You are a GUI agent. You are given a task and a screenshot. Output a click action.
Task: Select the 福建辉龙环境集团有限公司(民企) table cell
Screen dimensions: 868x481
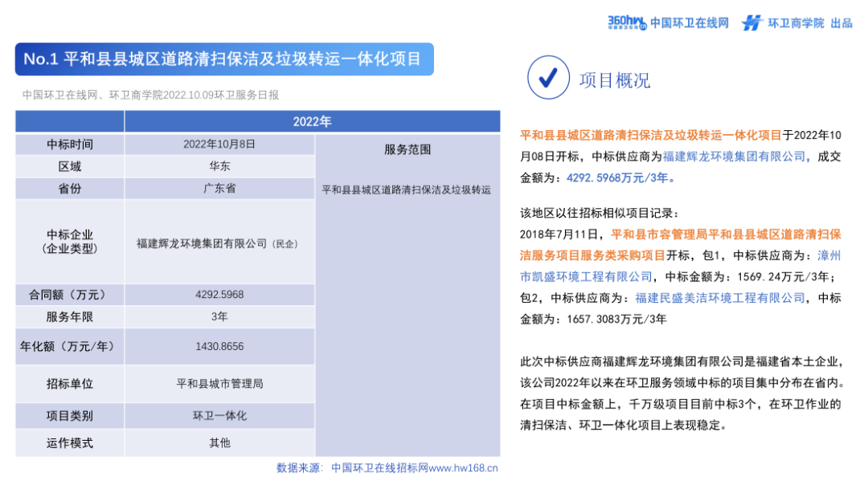coord(219,243)
